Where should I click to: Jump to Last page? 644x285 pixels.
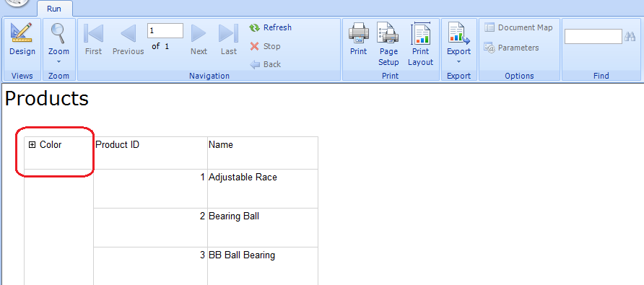coord(228,40)
